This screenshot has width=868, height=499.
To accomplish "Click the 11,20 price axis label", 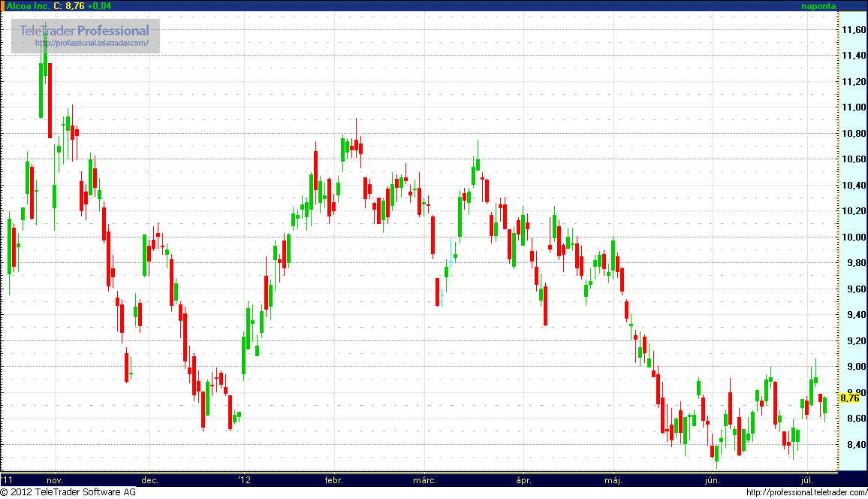I will pyautogui.click(x=854, y=81).
